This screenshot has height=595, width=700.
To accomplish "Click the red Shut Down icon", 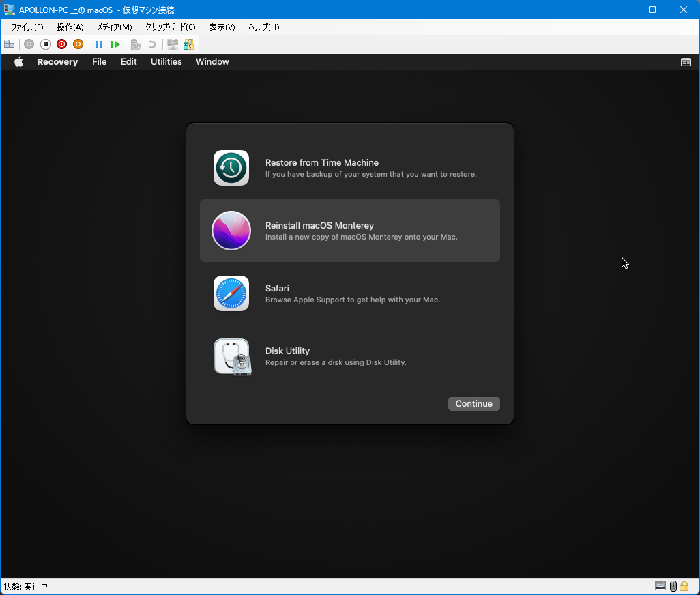I will [x=61, y=44].
